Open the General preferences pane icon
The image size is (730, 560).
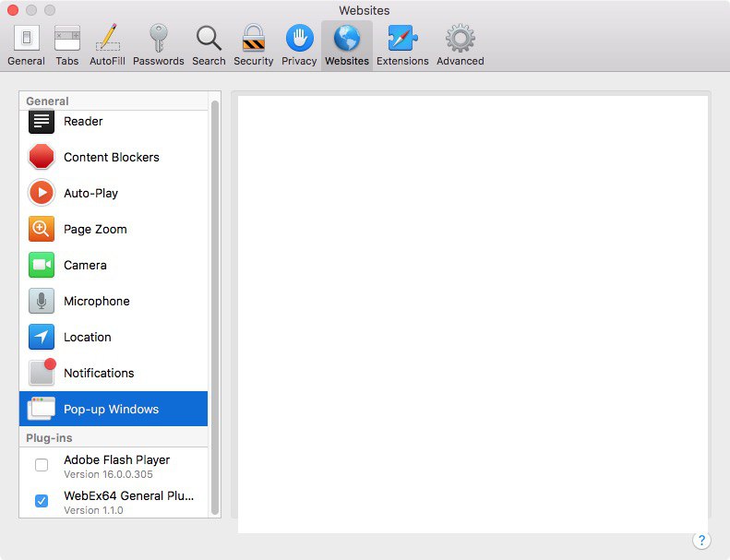click(27, 38)
